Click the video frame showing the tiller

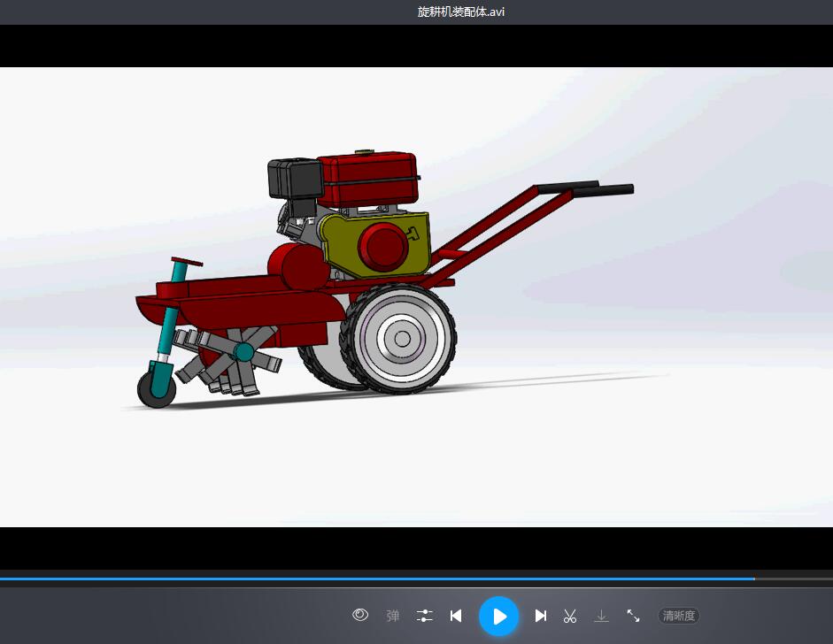point(416,296)
